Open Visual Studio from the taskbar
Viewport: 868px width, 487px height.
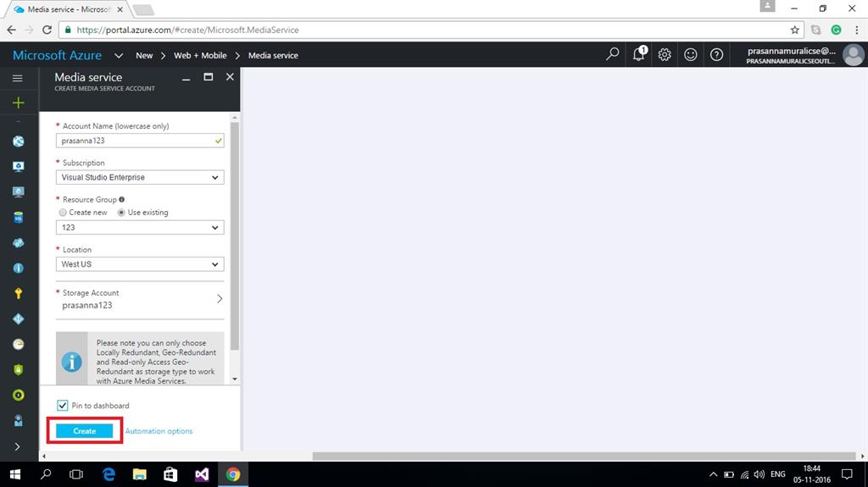click(202, 474)
